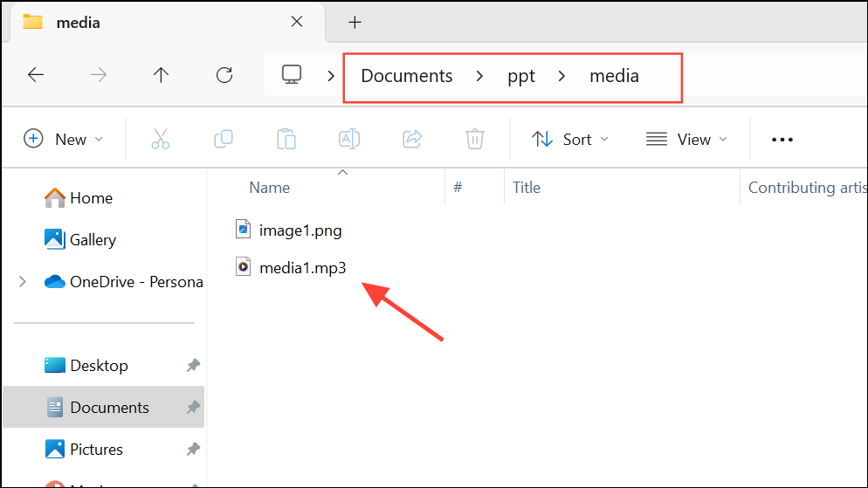Expand the OneDrive tree node

(23, 281)
